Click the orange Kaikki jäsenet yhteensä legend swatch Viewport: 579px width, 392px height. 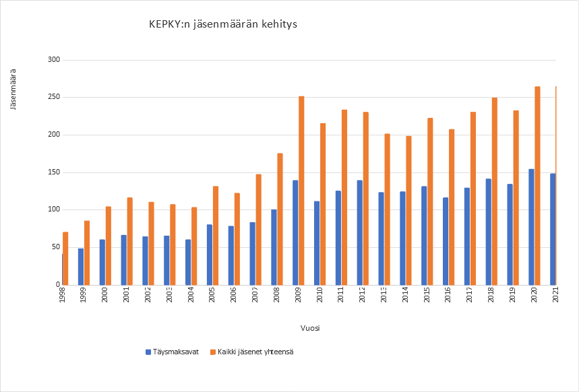[x=213, y=352]
